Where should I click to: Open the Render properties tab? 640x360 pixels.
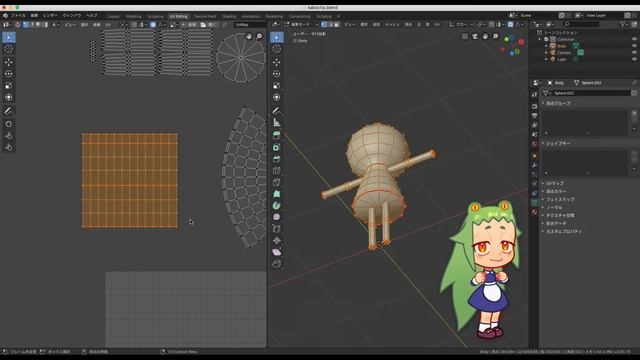(534, 106)
